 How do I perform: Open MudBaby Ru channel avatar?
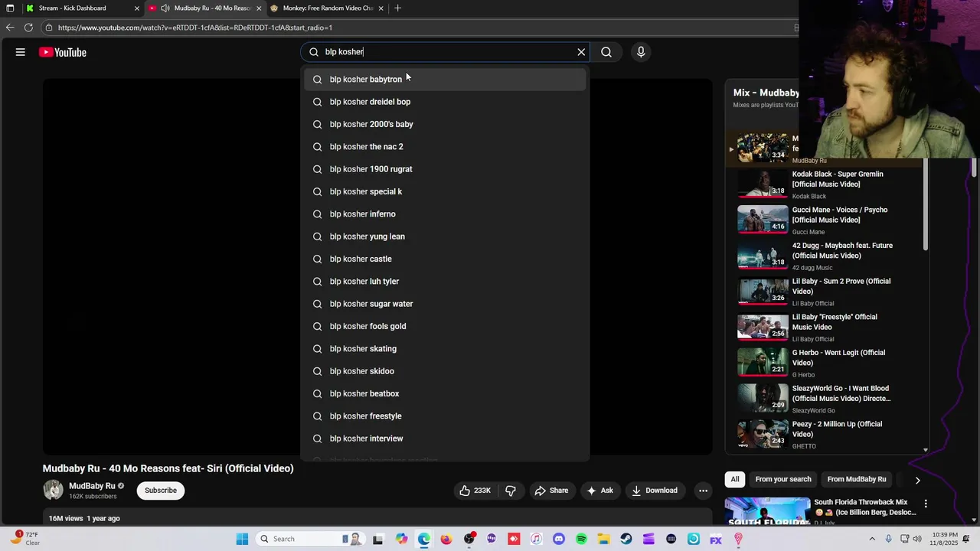click(54, 490)
